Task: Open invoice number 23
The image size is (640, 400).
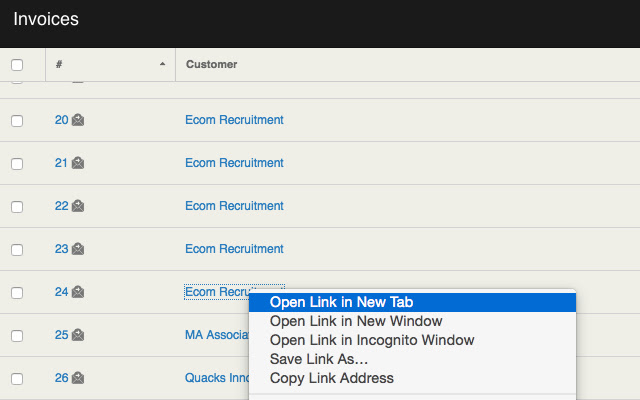Action: click(62, 249)
